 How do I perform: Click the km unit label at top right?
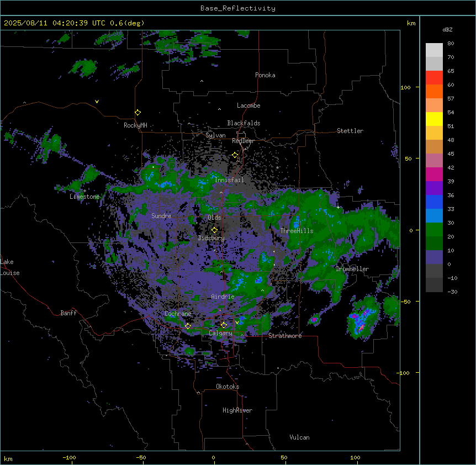411,23
